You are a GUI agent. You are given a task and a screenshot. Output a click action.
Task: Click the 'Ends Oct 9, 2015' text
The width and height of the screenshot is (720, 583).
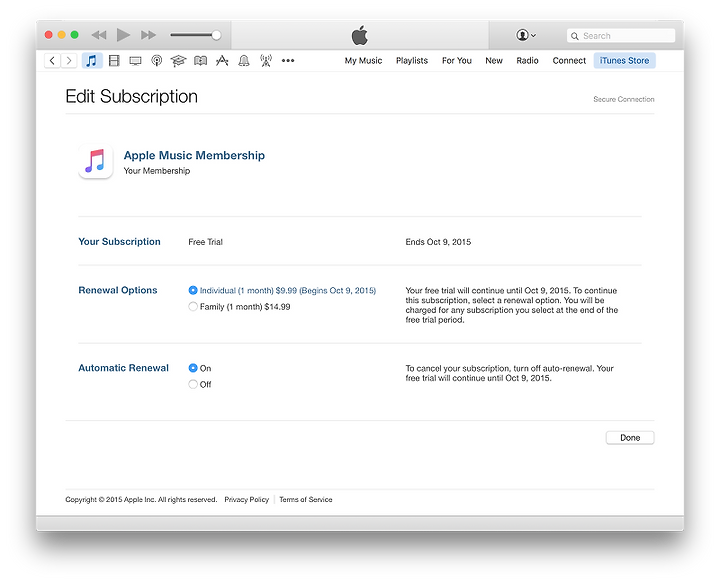click(x=438, y=242)
